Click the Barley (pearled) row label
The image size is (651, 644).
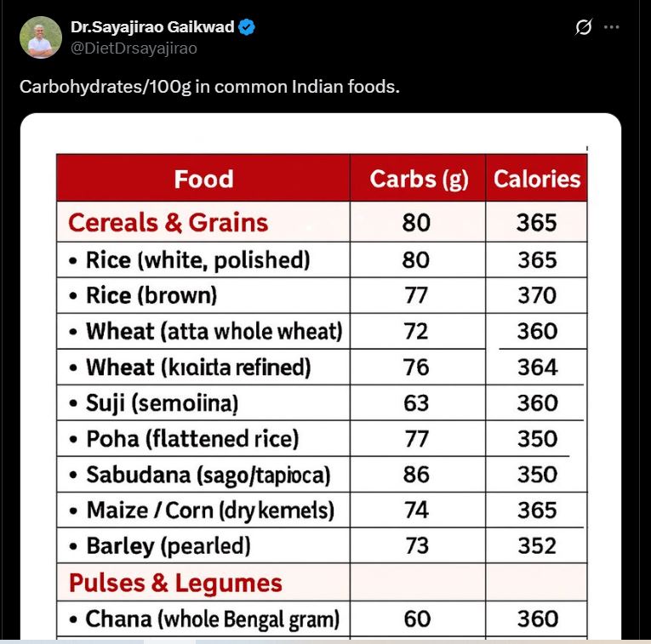tap(168, 545)
